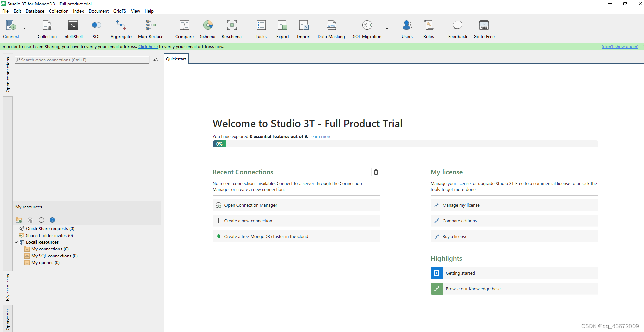Open the SQL query tool
644x332 pixels.
click(x=96, y=29)
